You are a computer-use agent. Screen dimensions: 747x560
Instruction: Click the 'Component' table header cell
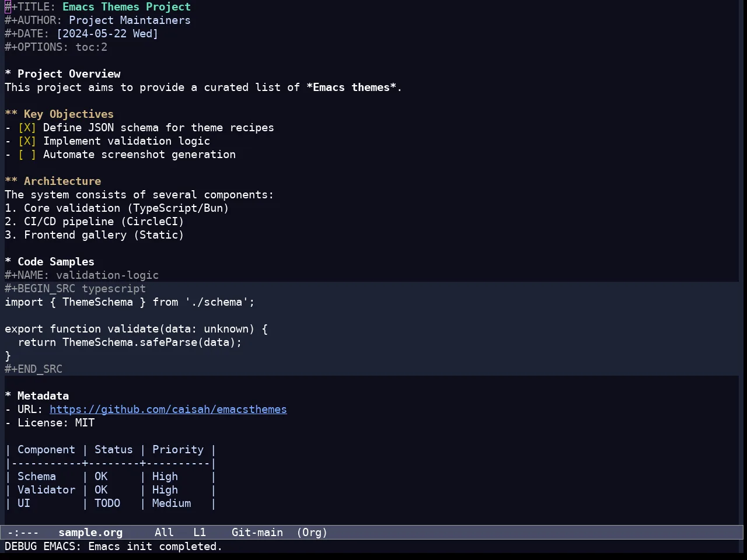[x=46, y=450]
